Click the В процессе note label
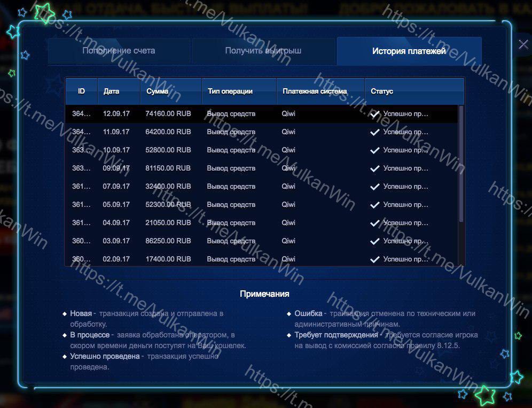Viewport: 532px width, 408px height. [x=90, y=335]
